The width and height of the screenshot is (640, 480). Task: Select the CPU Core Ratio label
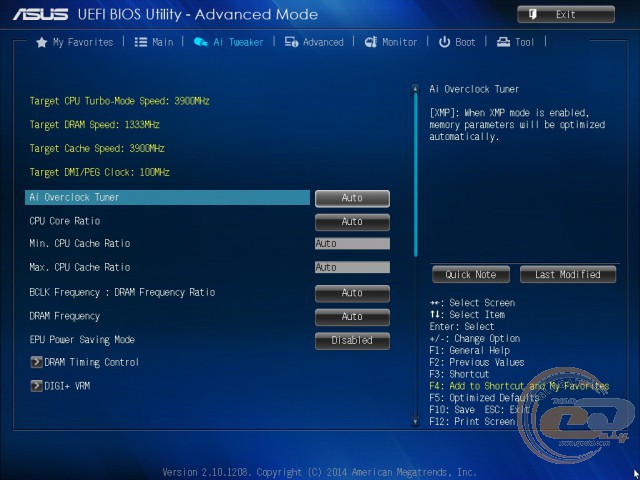(64, 221)
